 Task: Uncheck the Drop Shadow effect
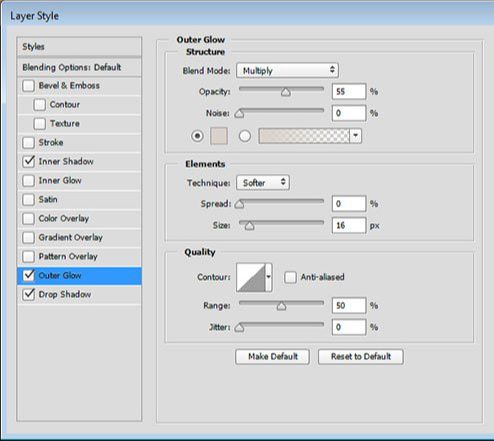point(29,294)
